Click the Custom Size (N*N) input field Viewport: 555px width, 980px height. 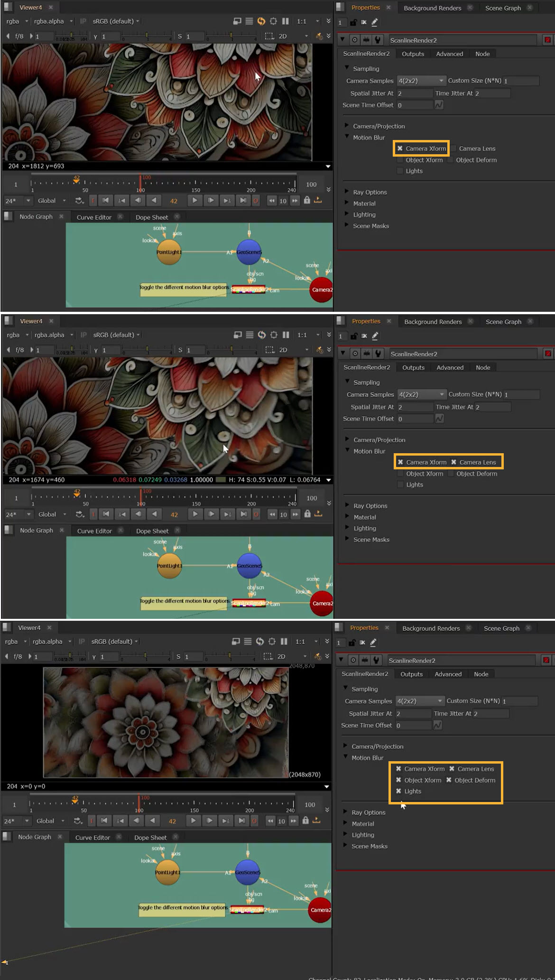pos(520,81)
